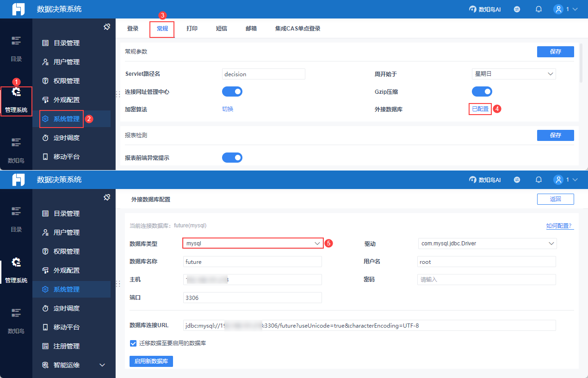Click 目录管理 icon in 外接数据库配置 view
588x378 pixels.
click(45, 213)
